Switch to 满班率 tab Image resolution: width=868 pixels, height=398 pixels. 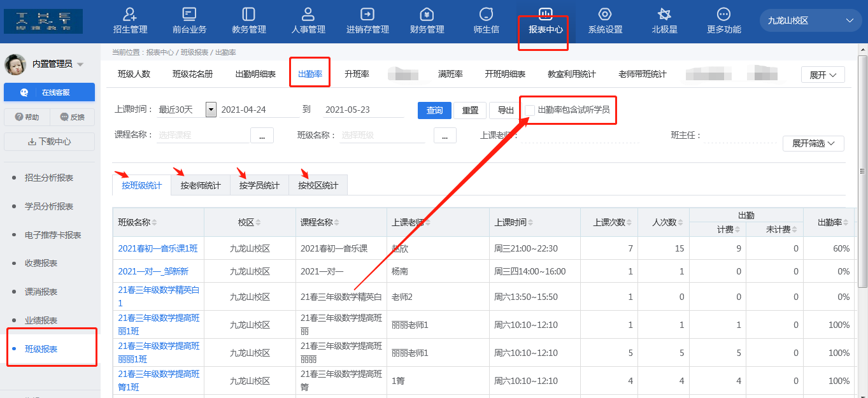click(450, 74)
